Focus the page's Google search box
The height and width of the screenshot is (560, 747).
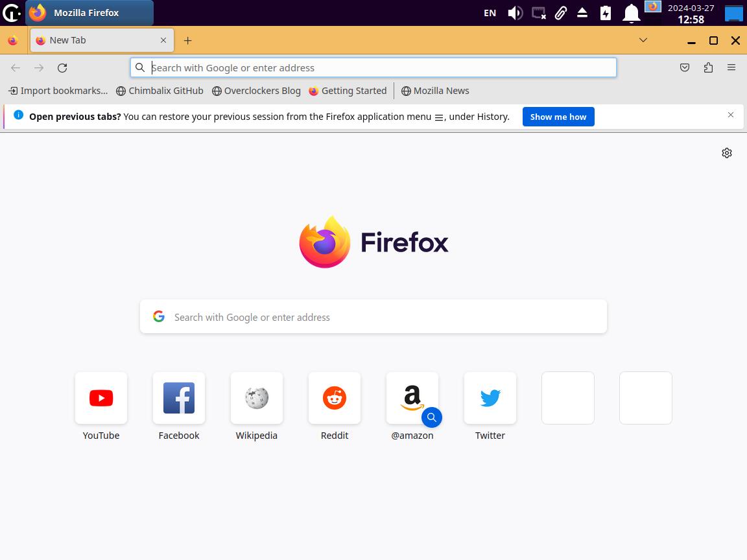(x=373, y=316)
